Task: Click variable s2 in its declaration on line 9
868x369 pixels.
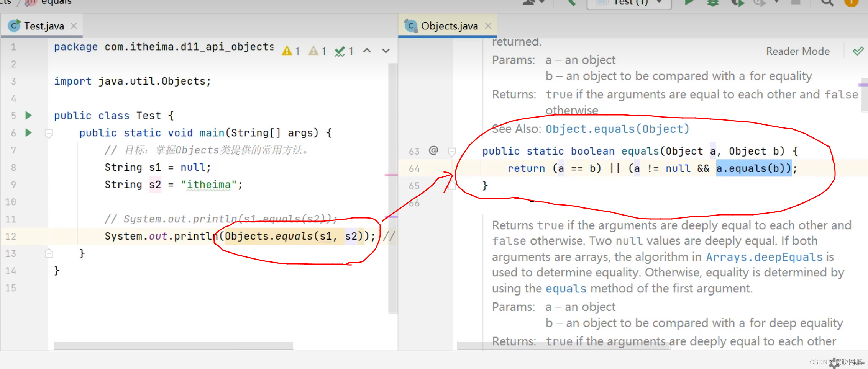Action: click(x=155, y=184)
